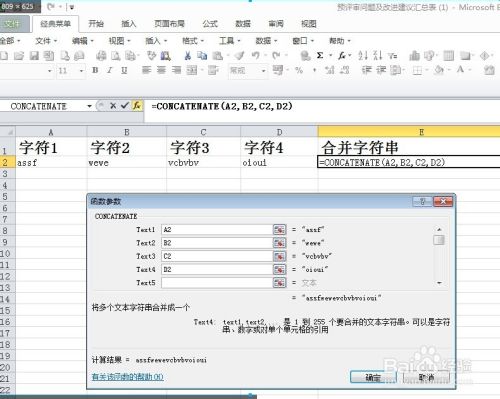Click the Cancel X icon in formula bar
This screenshot has height=399, width=500.
click(113, 106)
